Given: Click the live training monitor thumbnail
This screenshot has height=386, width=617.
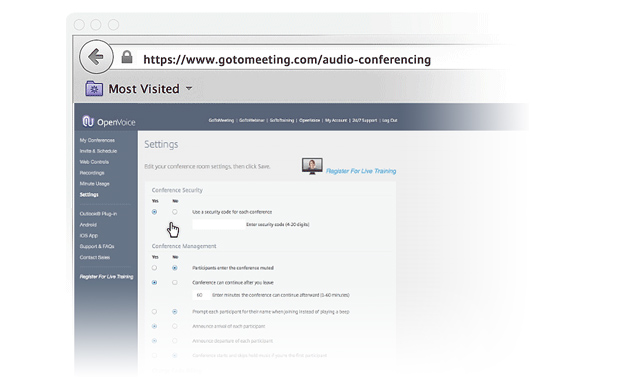Looking at the screenshot, I should coord(312,166).
